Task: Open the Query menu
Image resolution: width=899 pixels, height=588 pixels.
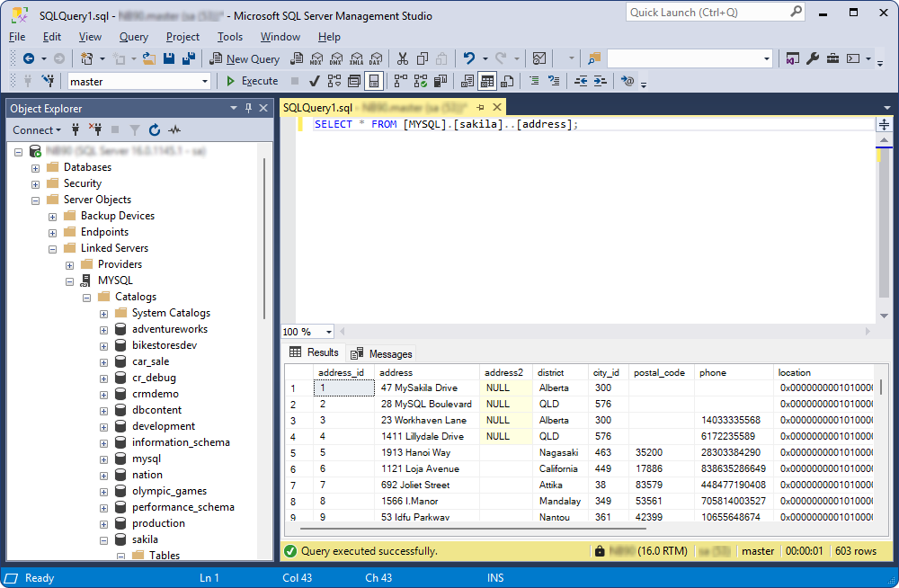Action: tap(133, 37)
